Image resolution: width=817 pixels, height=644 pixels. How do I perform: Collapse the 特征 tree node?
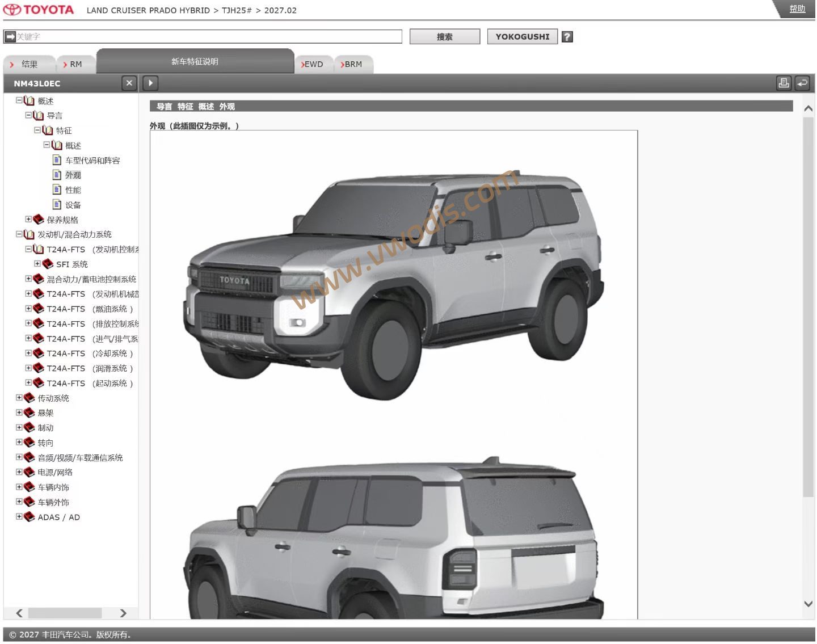37,130
